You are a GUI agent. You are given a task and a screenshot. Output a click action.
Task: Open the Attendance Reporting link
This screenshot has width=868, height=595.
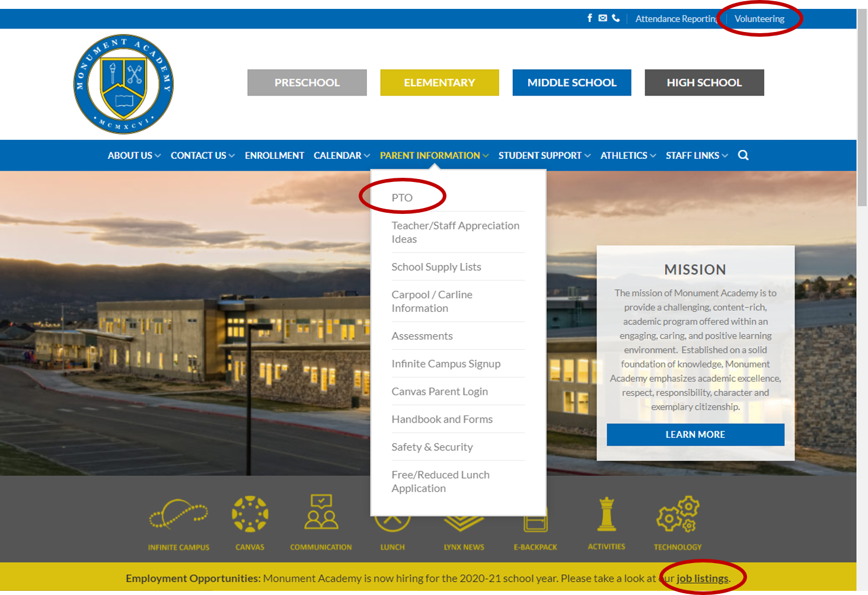(x=676, y=18)
